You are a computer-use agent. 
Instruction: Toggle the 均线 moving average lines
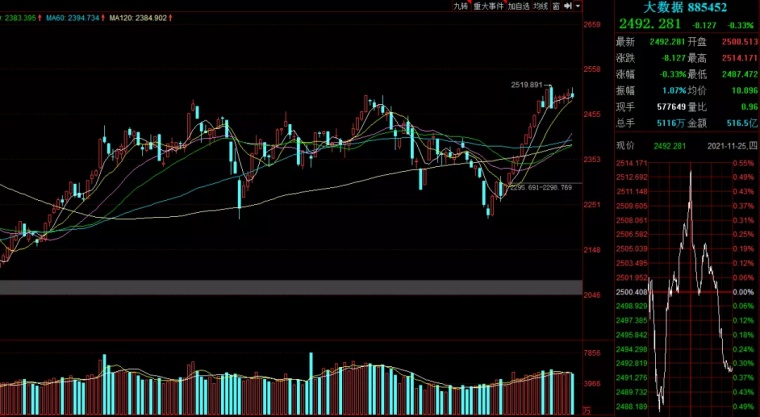[540, 6]
